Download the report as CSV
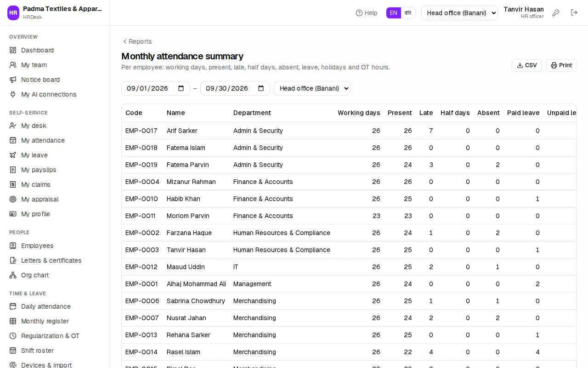Screen dimensions: 588x368 pyautogui.click(x=527, y=65)
